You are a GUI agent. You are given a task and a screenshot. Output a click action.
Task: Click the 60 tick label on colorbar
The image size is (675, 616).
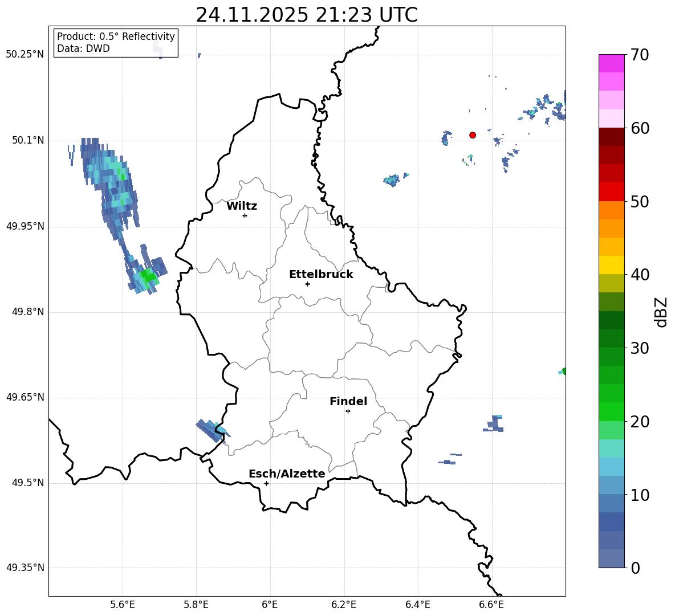[x=640, y=128]
